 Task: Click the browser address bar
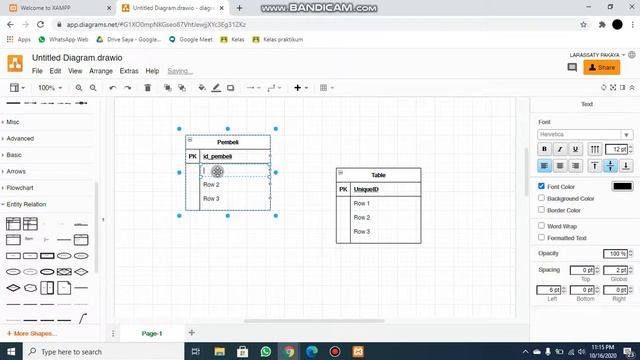tap(314, 24)
